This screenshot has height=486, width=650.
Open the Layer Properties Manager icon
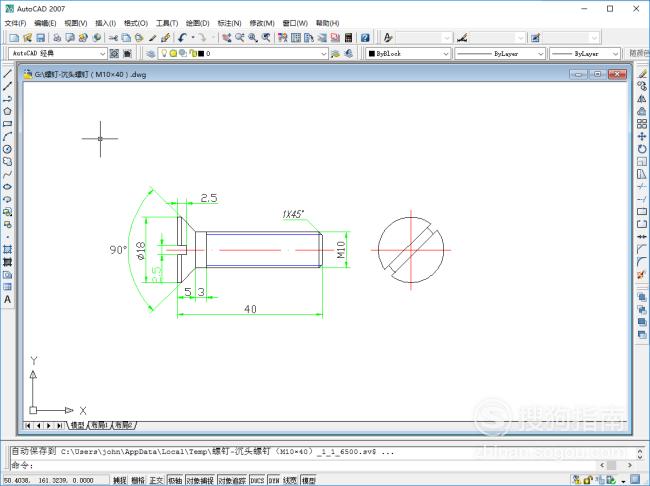point(151,53)
